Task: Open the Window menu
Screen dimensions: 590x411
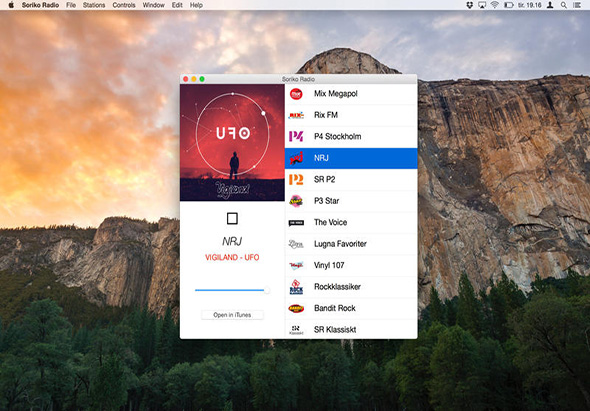Action: coord(154,5)
